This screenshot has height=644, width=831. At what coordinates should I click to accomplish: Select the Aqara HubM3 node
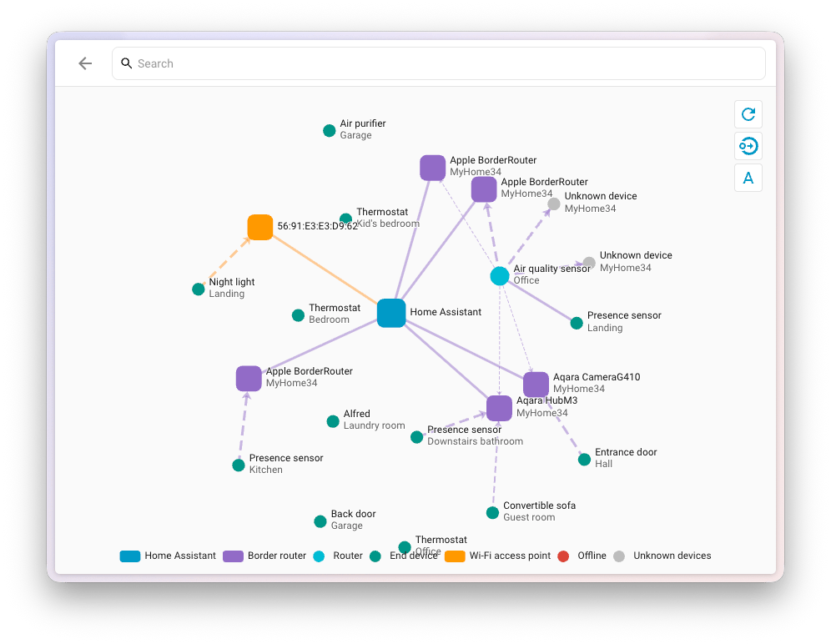[499, 408]
